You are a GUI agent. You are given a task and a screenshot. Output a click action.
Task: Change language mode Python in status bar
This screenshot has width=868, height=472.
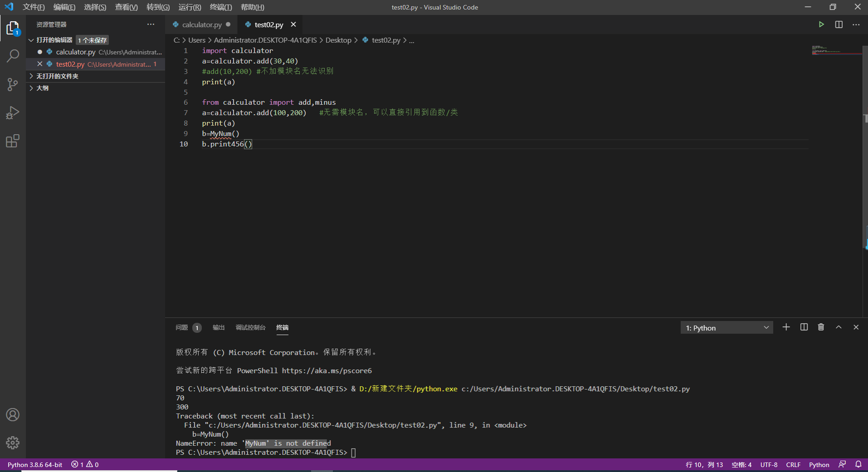point(819,465)
